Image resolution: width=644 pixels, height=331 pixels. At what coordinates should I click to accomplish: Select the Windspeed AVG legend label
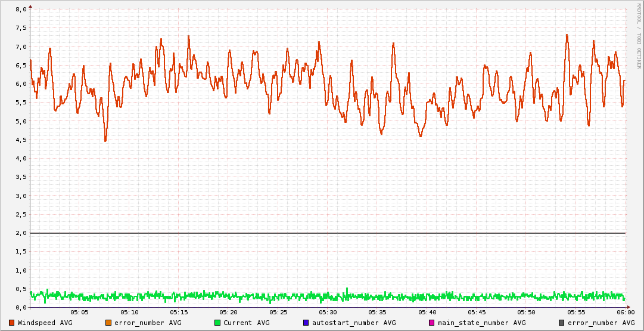(x=45, y=323)
